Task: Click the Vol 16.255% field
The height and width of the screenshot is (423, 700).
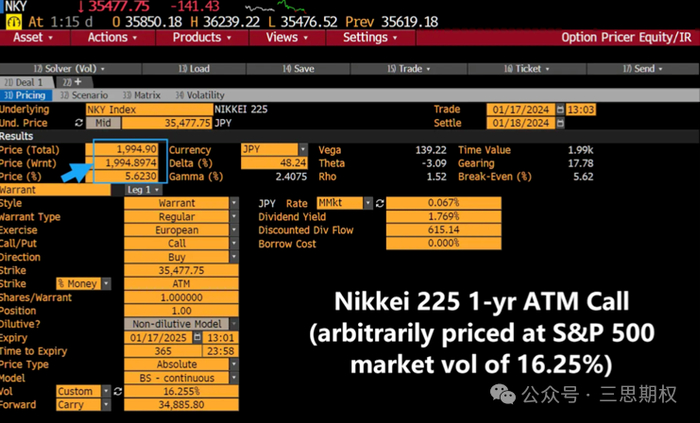Action: pyautogui.click(x=181, y=391)
